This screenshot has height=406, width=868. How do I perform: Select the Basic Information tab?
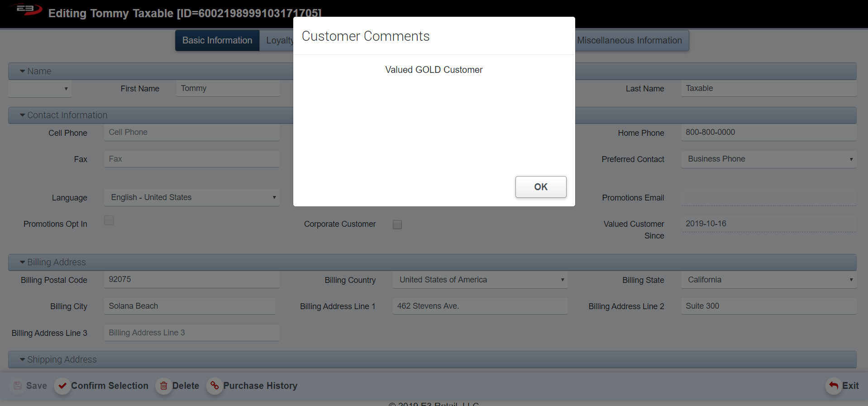click(217, 41)
